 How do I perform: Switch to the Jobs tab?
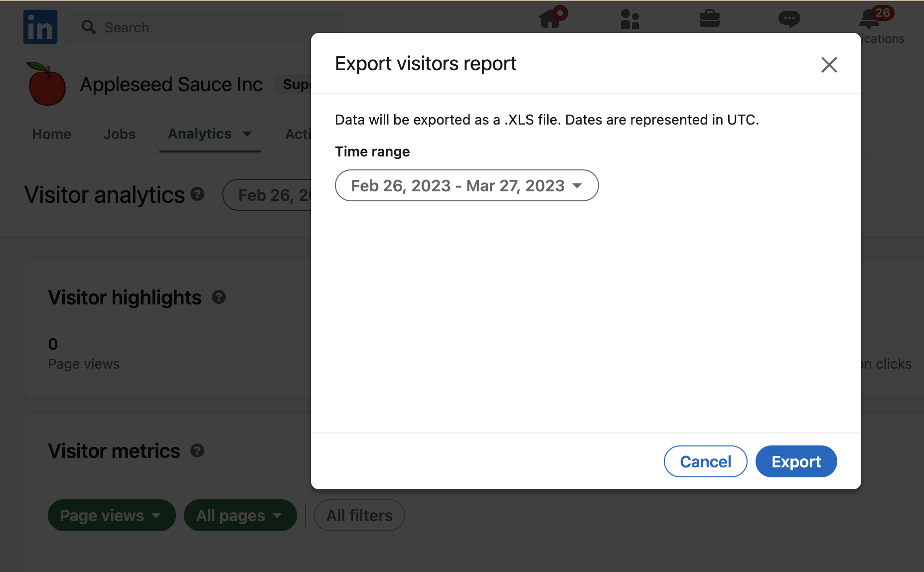tap(120, 134)
